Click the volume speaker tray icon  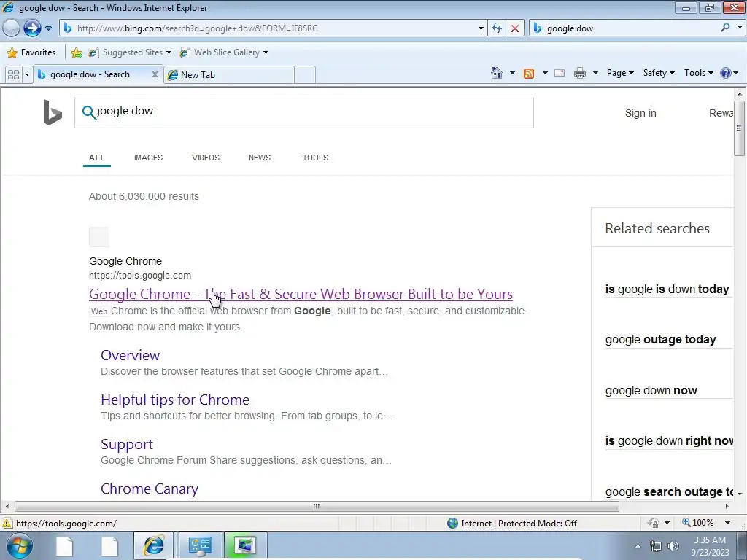[673, 546]
